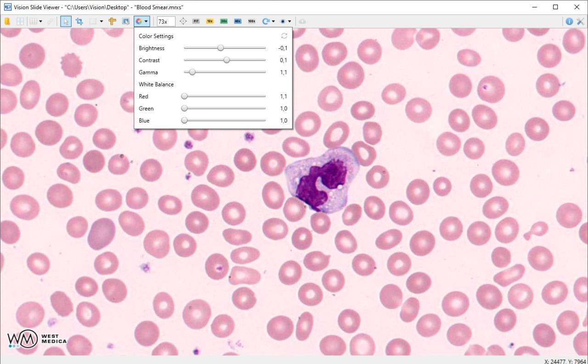Click the Gamma slider handle
The image size is (588, 364).
(x=192, y=72)
